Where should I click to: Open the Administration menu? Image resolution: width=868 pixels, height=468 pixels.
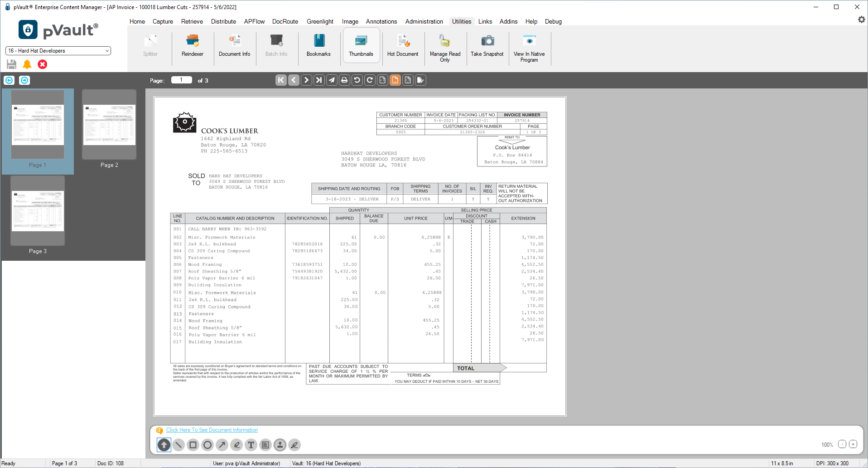point(424,21)
